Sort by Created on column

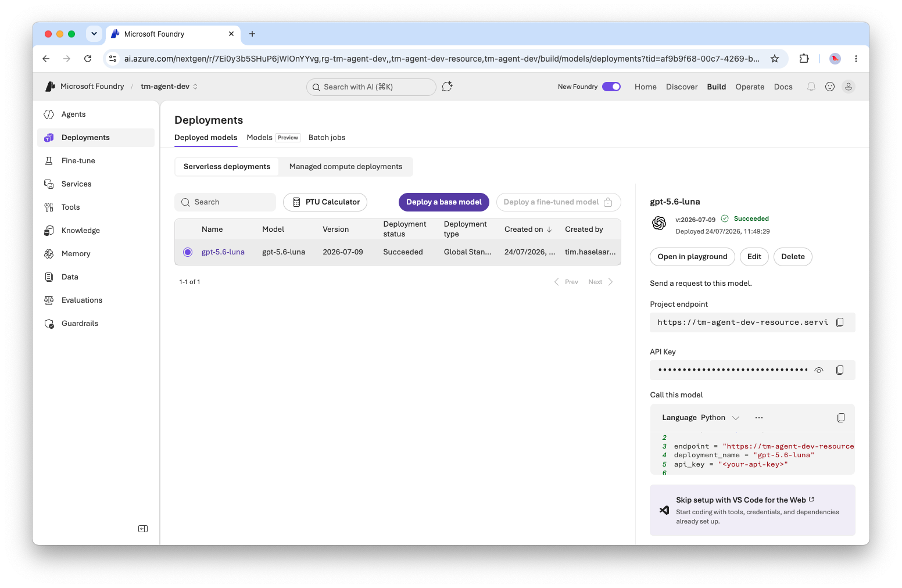click(528, 230)
